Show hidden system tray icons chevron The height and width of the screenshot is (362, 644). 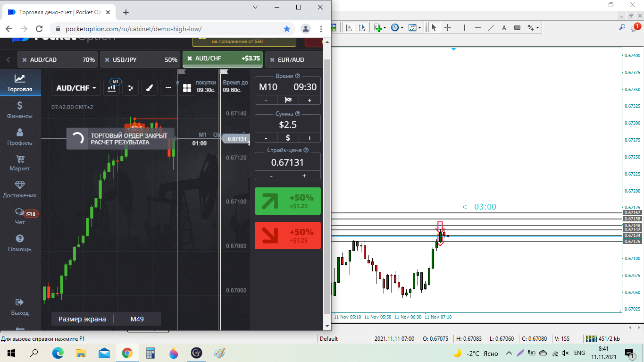[509, 353]
